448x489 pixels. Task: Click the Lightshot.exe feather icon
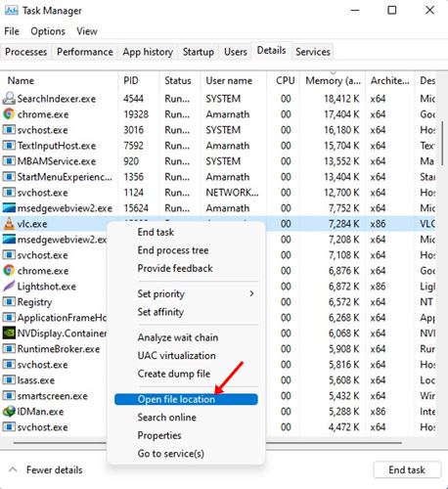[9, 287]
